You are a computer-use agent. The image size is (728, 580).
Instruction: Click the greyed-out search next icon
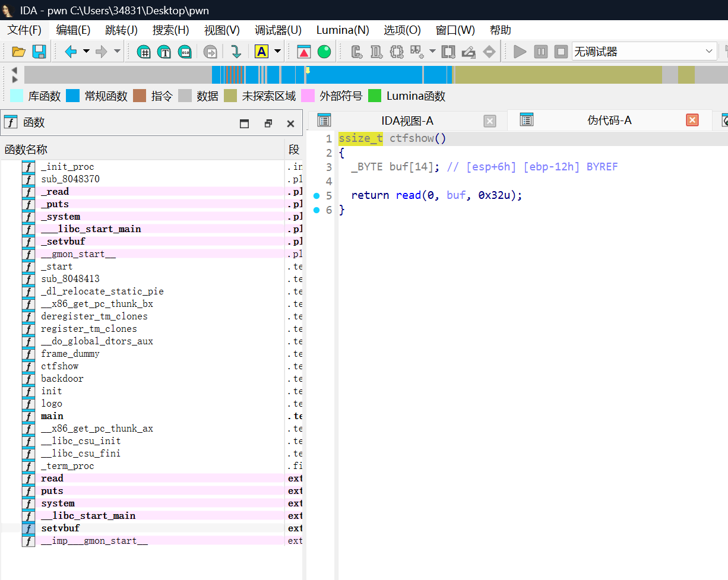click(210, 52)
